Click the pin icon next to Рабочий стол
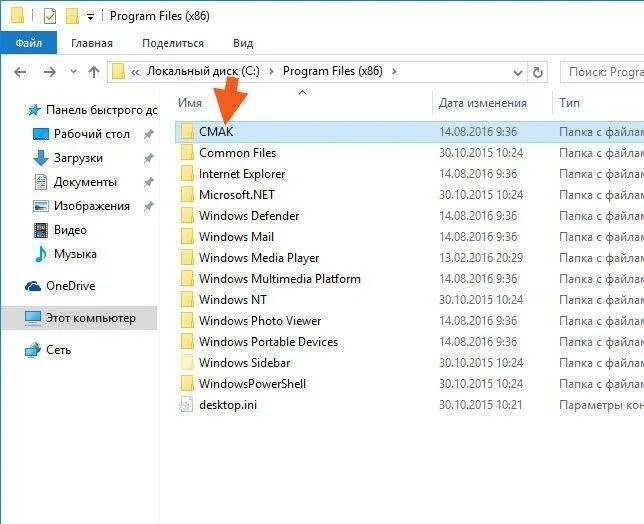Viewport: 644px width, 524px height. pos(149,134)
